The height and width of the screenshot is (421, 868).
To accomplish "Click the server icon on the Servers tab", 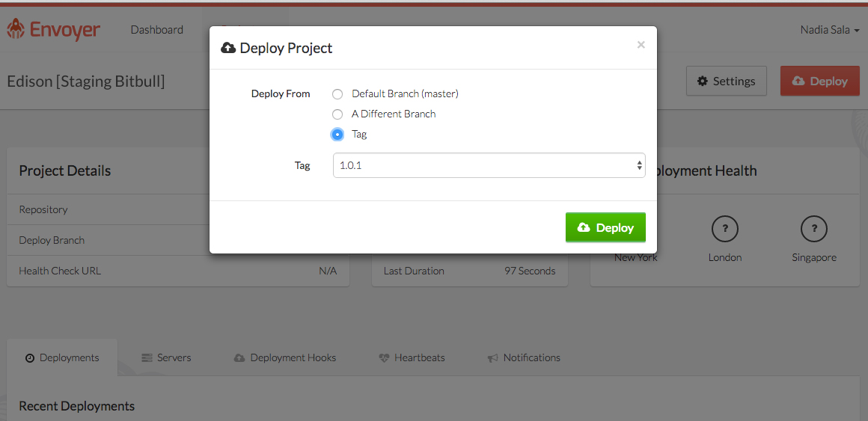I will [147, 358].
